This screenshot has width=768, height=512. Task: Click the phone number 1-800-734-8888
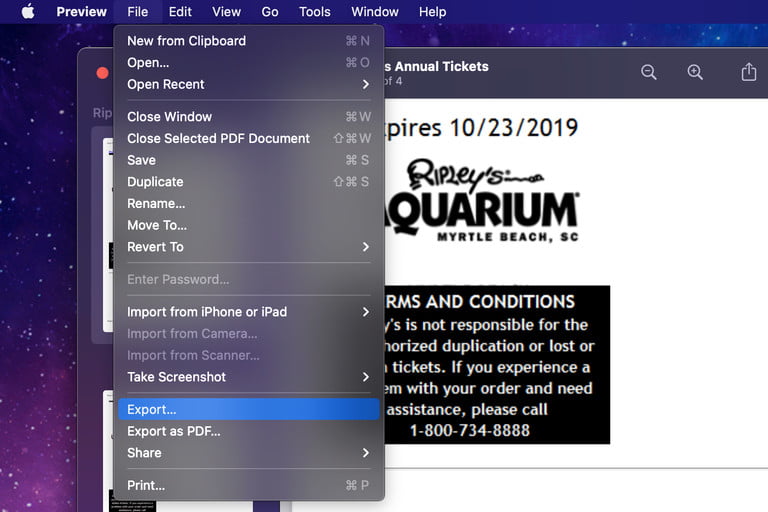click(470, 430)
